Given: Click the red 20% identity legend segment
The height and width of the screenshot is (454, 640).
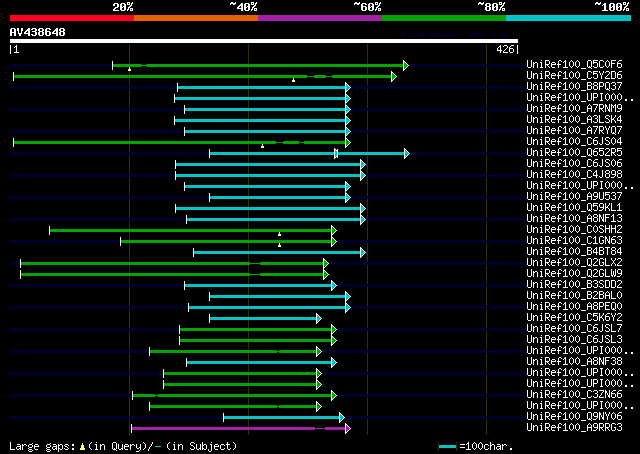Looking at the screenshot, I should coord(72,18).
